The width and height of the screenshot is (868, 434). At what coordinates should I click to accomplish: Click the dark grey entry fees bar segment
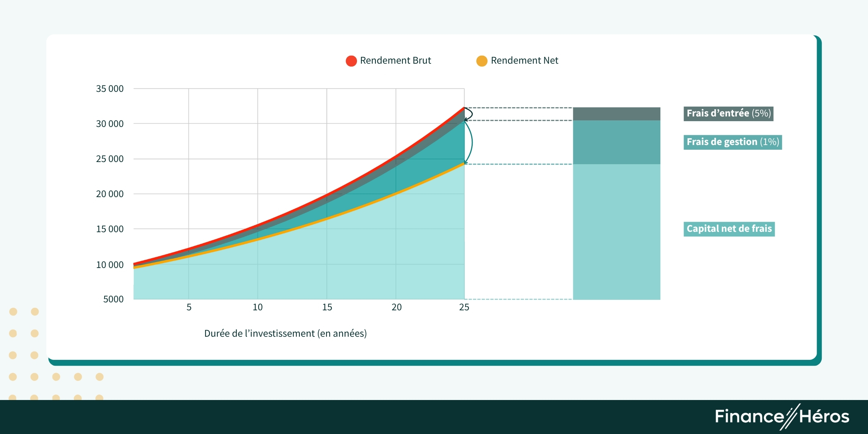616,114
